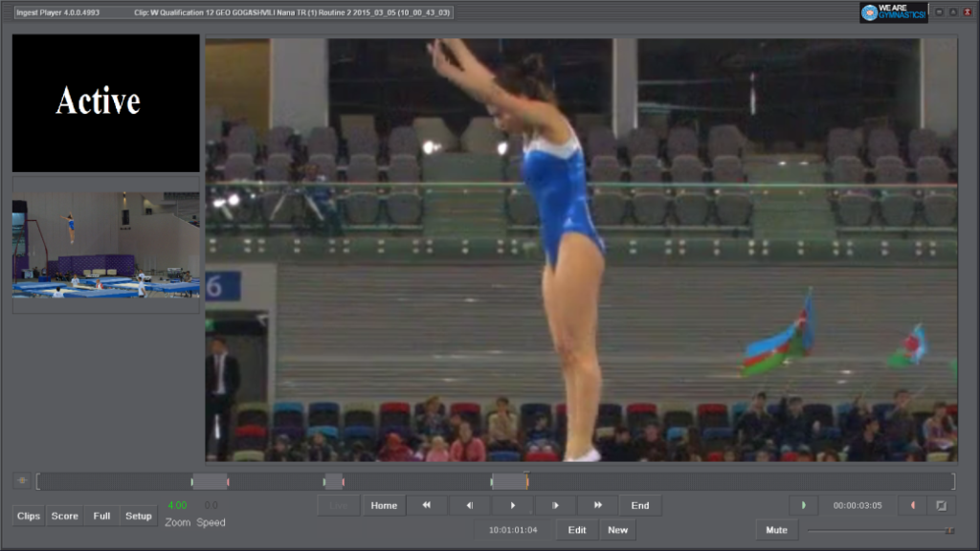The image size is (980, 551).
Task: Step back one frame
Action: pos(470,505)
